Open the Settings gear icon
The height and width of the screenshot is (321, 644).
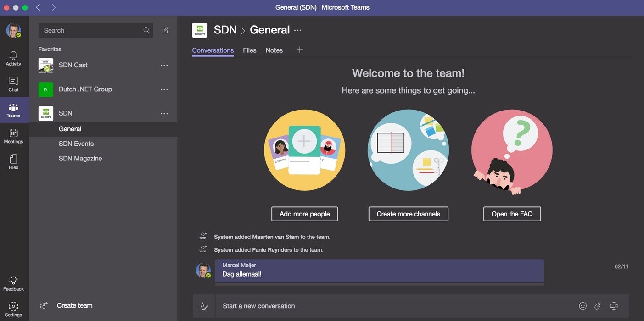tap(13, 306)
